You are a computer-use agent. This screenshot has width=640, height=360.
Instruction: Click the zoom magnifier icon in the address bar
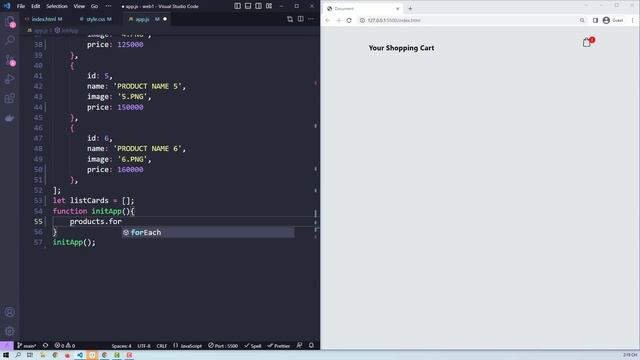[582, 20]
